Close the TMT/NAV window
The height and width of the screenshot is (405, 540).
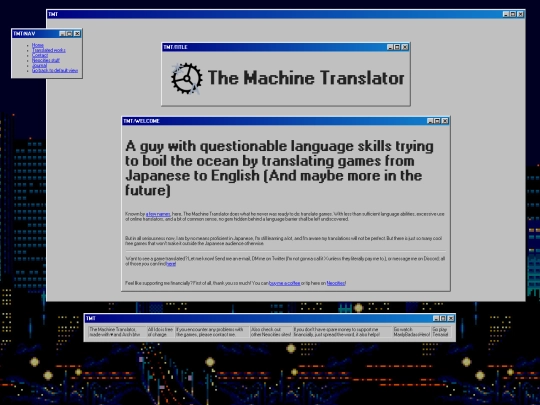tap(77, 33)
